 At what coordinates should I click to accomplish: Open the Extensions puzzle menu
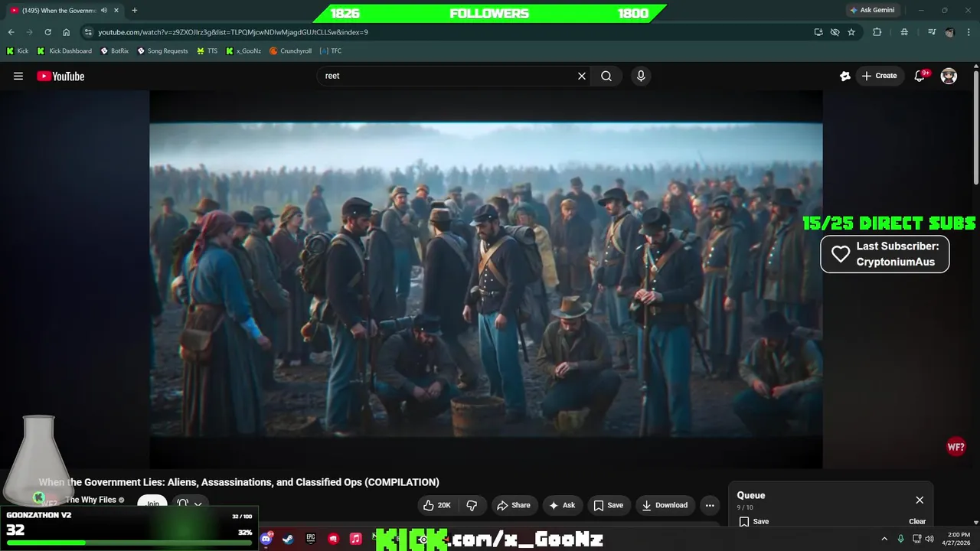click(877, 32)
